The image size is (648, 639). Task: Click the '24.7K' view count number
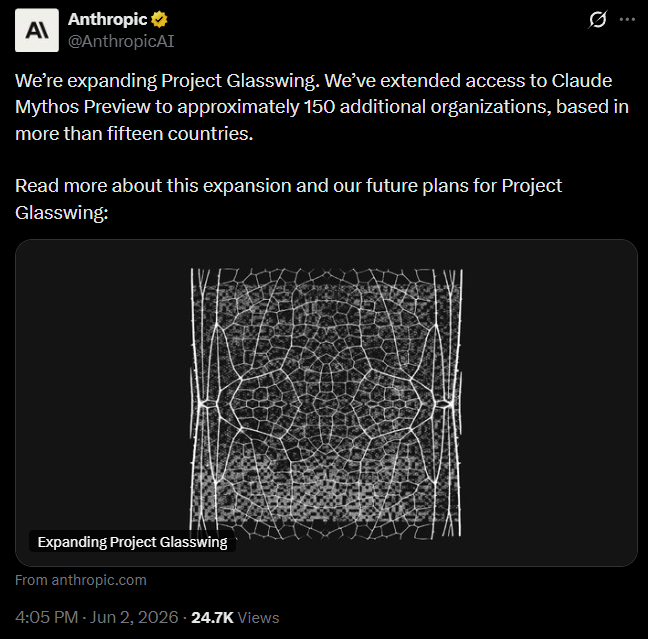(x=212, y=618)
